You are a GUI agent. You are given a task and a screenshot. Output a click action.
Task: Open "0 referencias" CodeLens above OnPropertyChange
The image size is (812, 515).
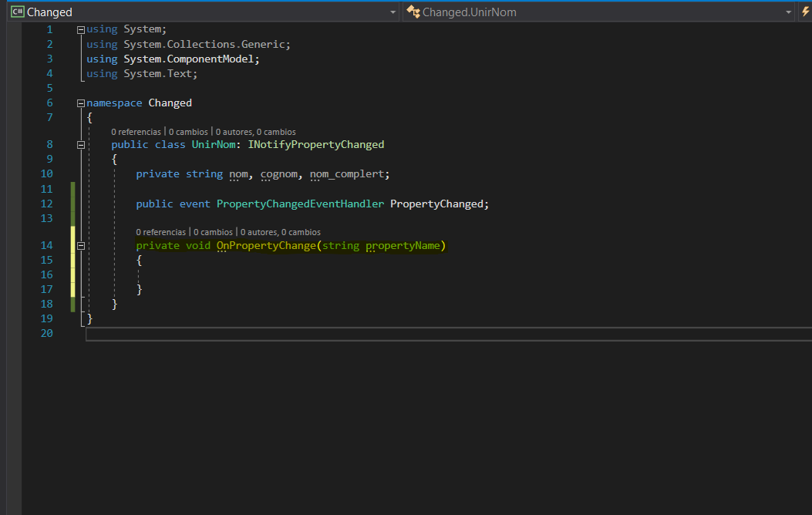tap(160, 232)
